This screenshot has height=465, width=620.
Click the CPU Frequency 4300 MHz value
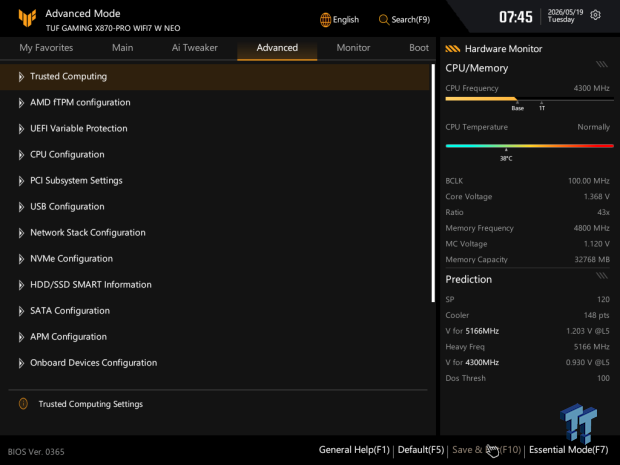[x=591, y=88]
